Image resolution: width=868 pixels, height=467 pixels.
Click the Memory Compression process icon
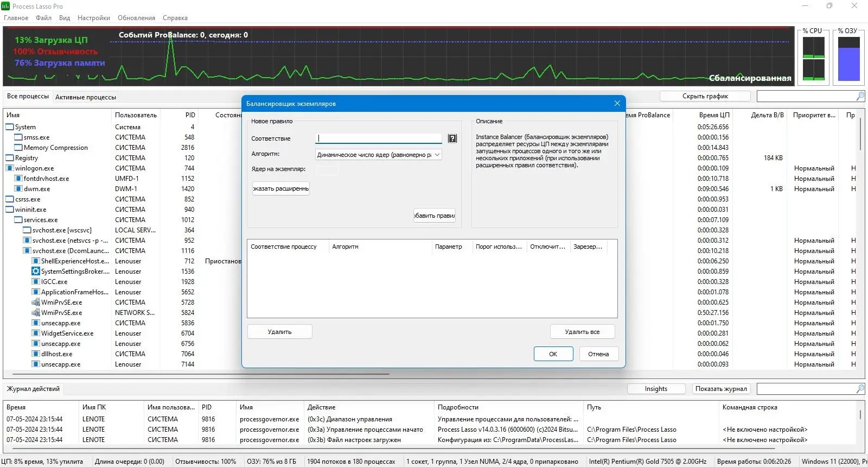click(x=18, y=148)
